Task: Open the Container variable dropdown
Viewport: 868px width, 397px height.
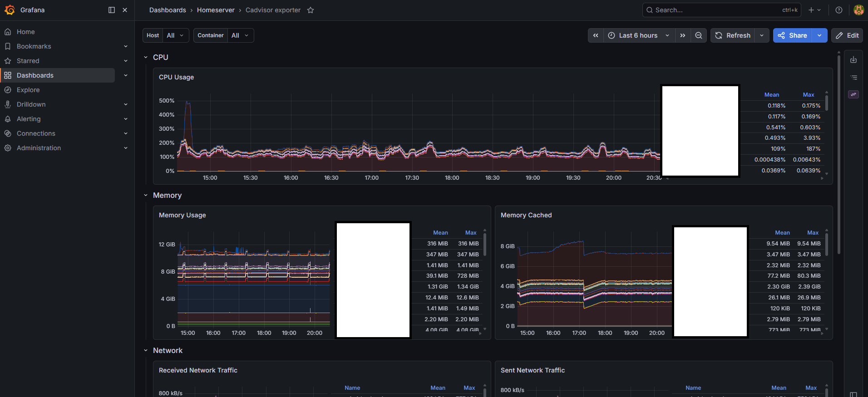Action: [x=241, y=35]
